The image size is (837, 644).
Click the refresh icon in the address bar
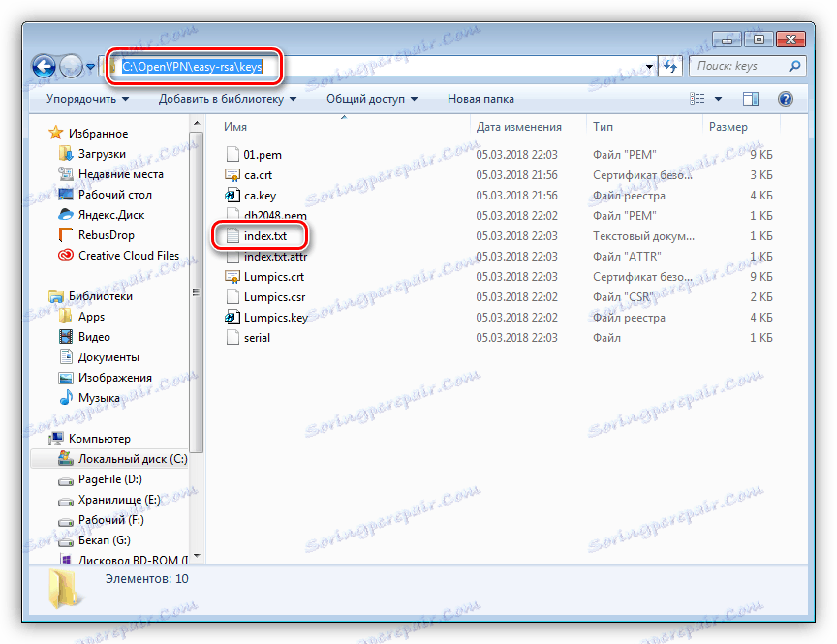669,65
